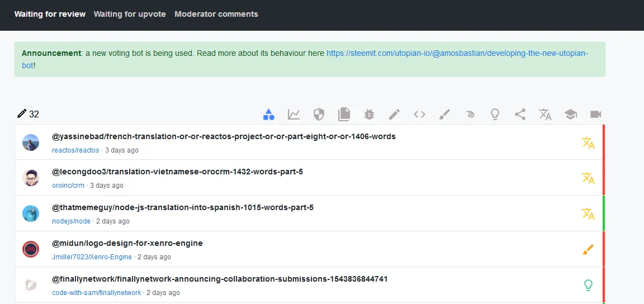This screenshot has width=644, height=304.
Task: Filter by graphics brush icon
Action: (x=444, y=115)
